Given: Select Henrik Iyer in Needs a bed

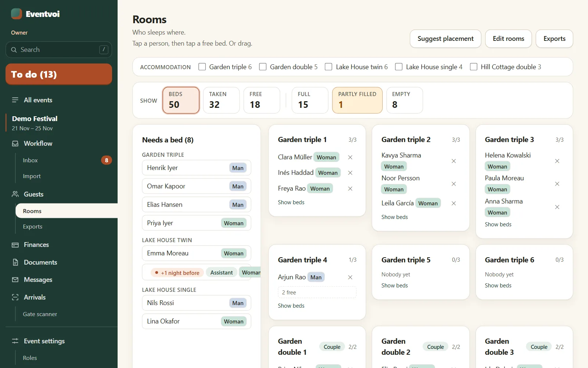Looking at the screenshot, I should pos(197,168).
